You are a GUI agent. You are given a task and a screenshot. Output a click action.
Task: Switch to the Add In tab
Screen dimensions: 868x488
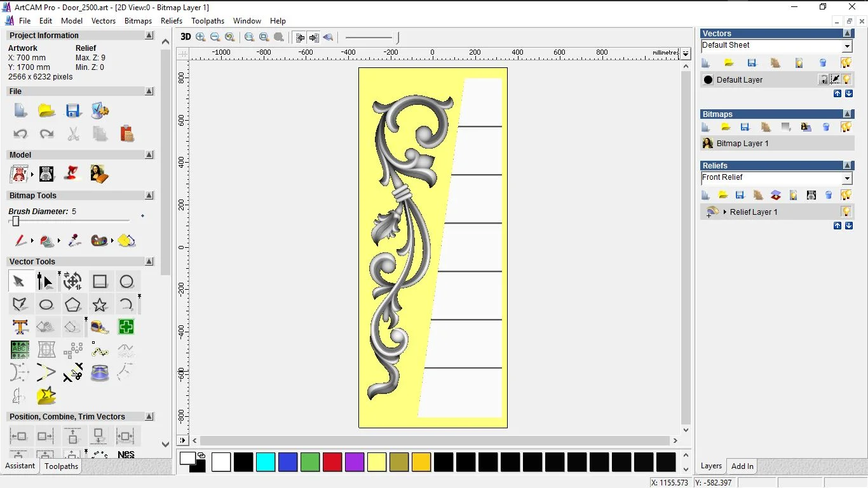tap(742, 466)
